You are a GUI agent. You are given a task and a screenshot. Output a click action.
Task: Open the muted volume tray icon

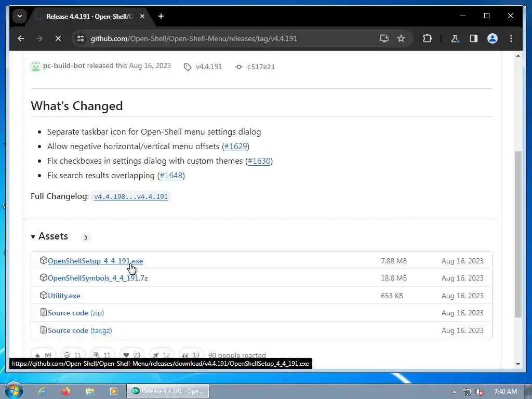480,392
